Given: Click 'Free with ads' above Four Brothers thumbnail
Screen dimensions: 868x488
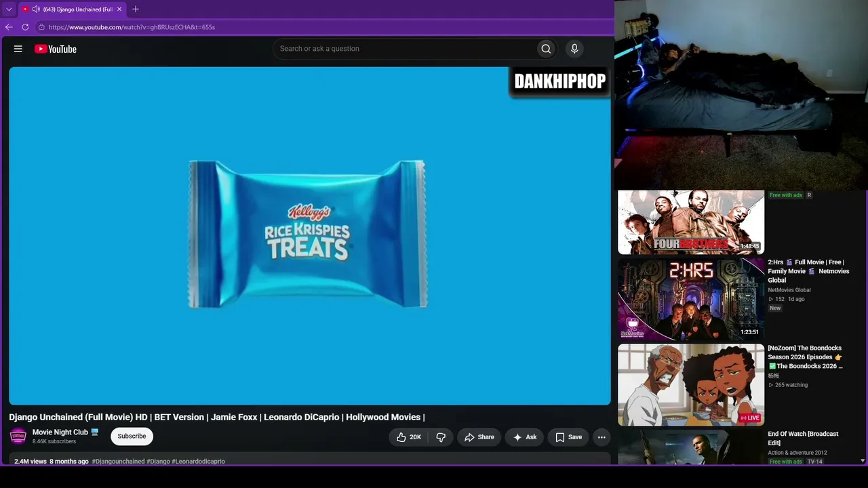Looking at the screenshot, I should 786,195.
